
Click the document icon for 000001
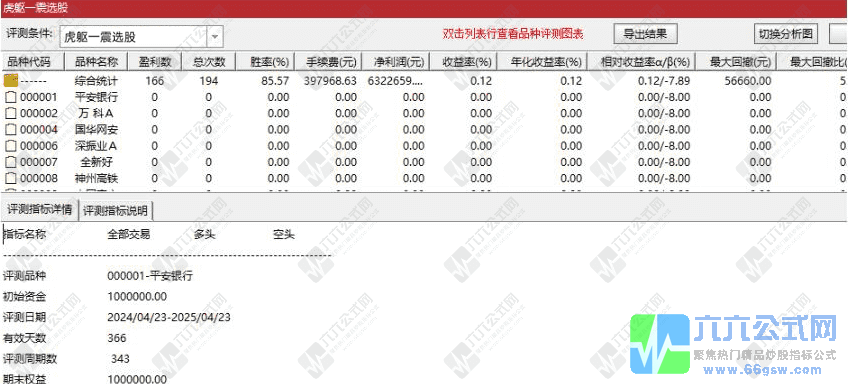[11, 97]
